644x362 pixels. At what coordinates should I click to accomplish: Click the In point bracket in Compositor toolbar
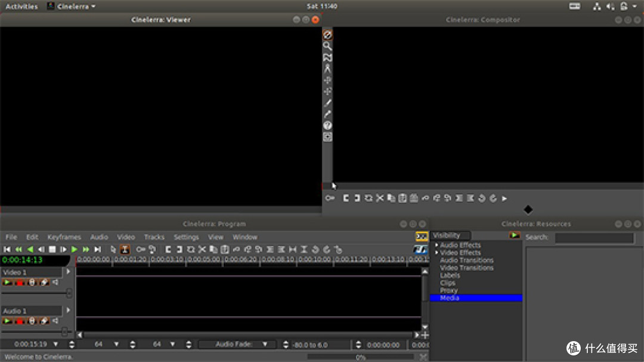346,199
